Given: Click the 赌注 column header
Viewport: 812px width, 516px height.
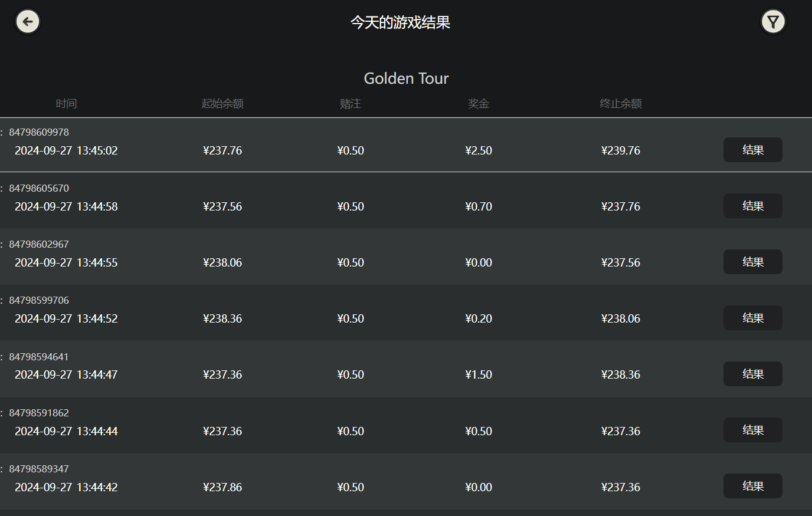Looking at the screenshot, I should (x=351, y=103).
